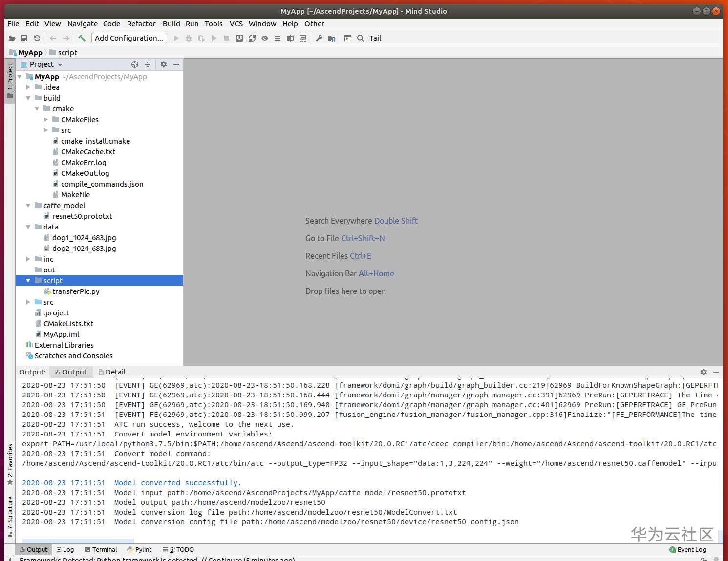Collapse the cmake folder

(37, 109)
